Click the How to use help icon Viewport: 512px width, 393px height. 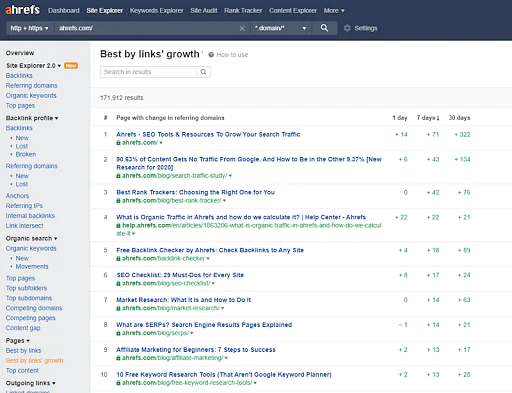[x=211, y=55]
